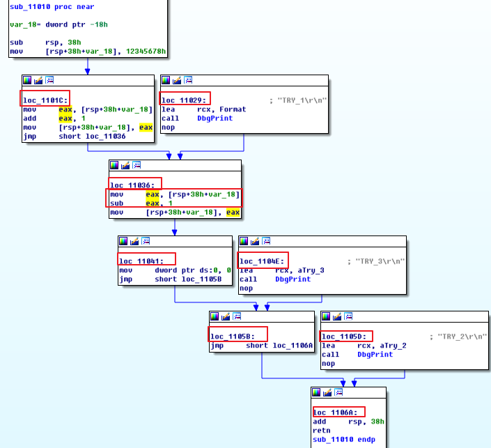Click the 'lea rcx, Format' instruction
Screen dimensions: 491x448
coord(204,109)
